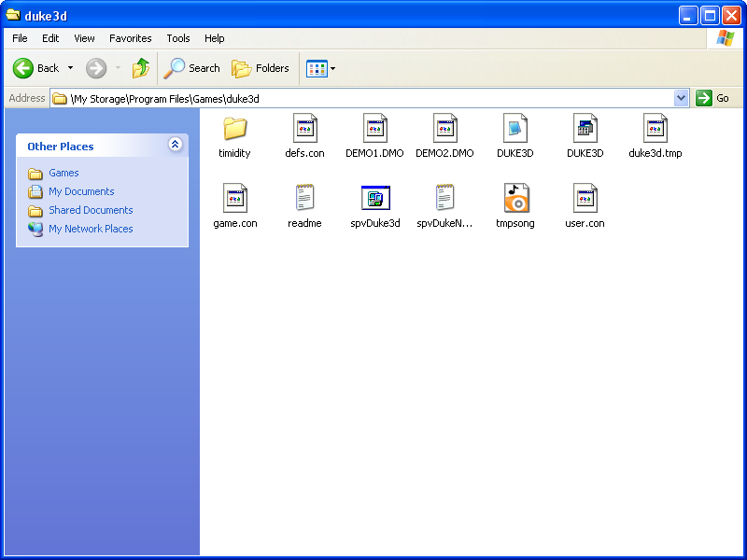Select the defs.con file icon
Viewport: 747px width, 560px height.
(x=305, y=128)
